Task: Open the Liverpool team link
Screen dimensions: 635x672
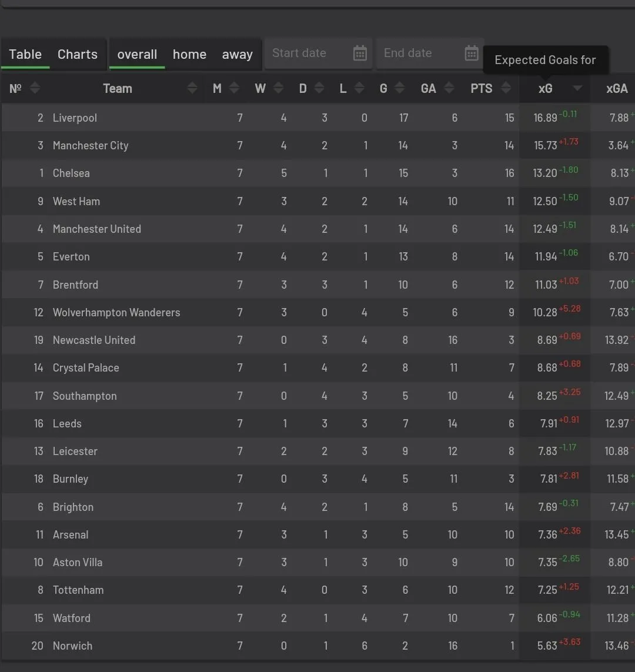Action: [x=75, y=118]
